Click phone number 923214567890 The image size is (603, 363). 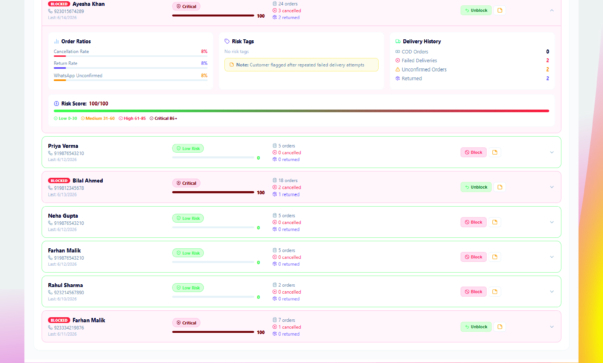pyautogui.click(x=69, y=293)
